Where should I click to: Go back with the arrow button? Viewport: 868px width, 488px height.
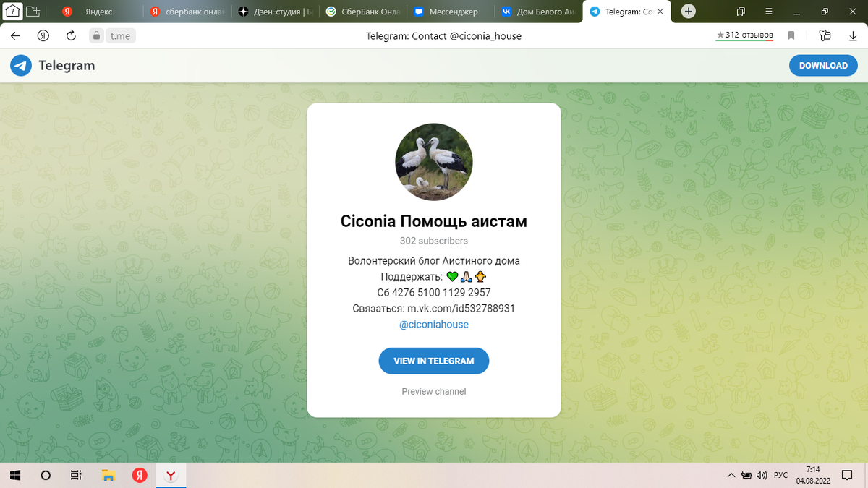16,35
